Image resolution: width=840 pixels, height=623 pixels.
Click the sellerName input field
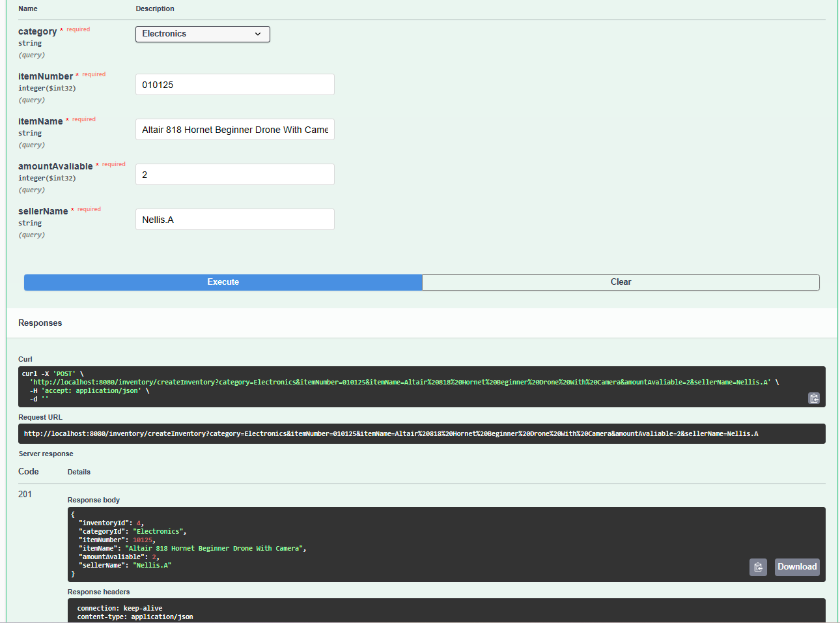coord(234,219)
